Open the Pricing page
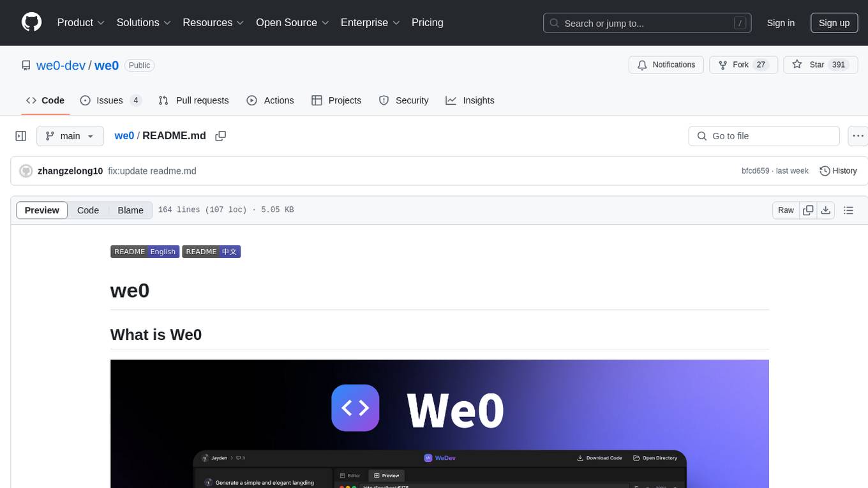868x488 pixels. coord(428,22)
